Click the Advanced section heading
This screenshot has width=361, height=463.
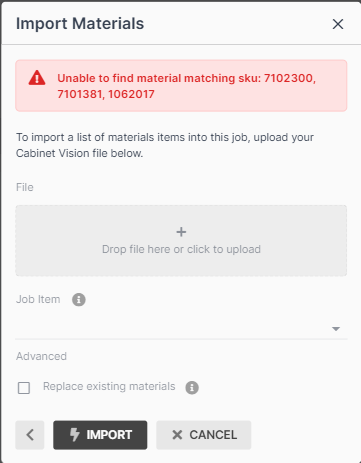(x=41, y=356)
